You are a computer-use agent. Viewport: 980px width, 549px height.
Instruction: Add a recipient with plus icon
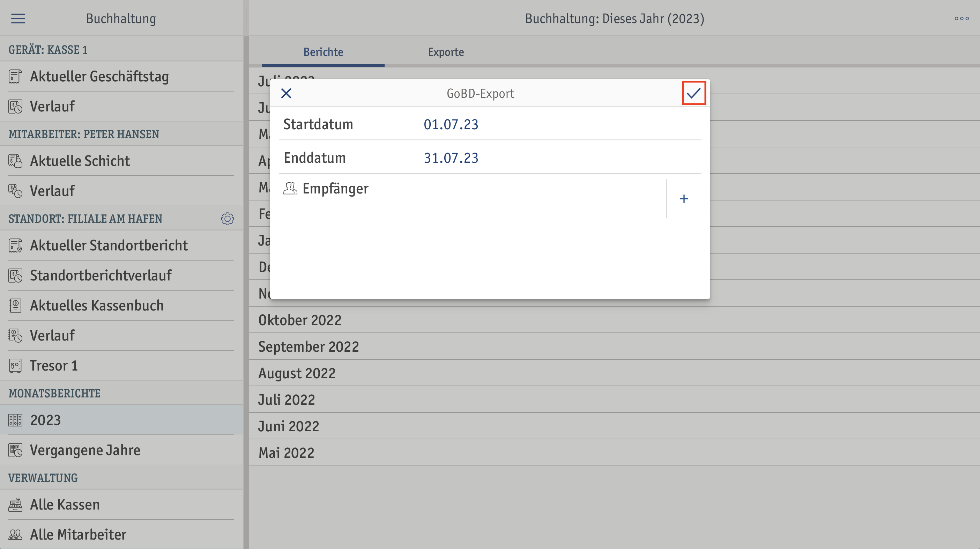click(684, 199)
